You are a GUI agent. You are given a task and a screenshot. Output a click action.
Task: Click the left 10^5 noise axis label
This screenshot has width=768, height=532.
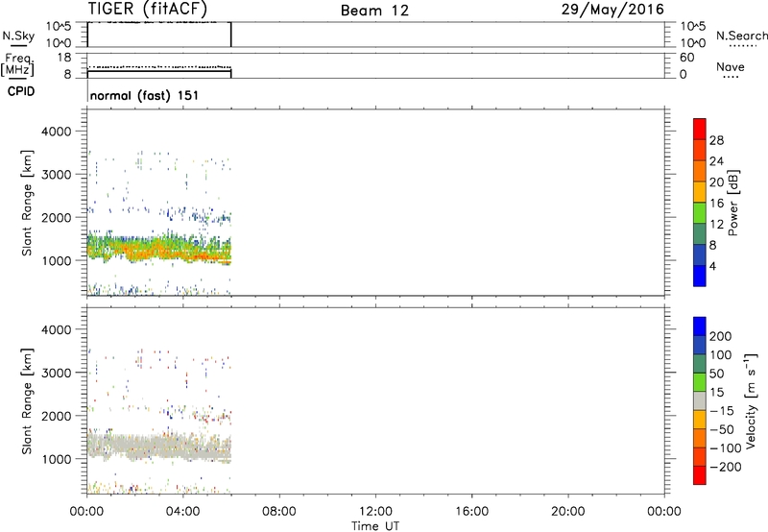pos(59,26)
